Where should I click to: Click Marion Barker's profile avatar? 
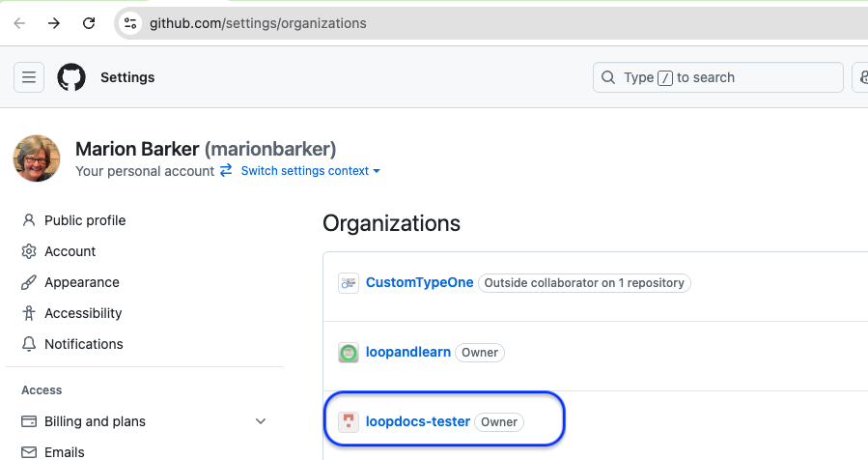(37, 158)
